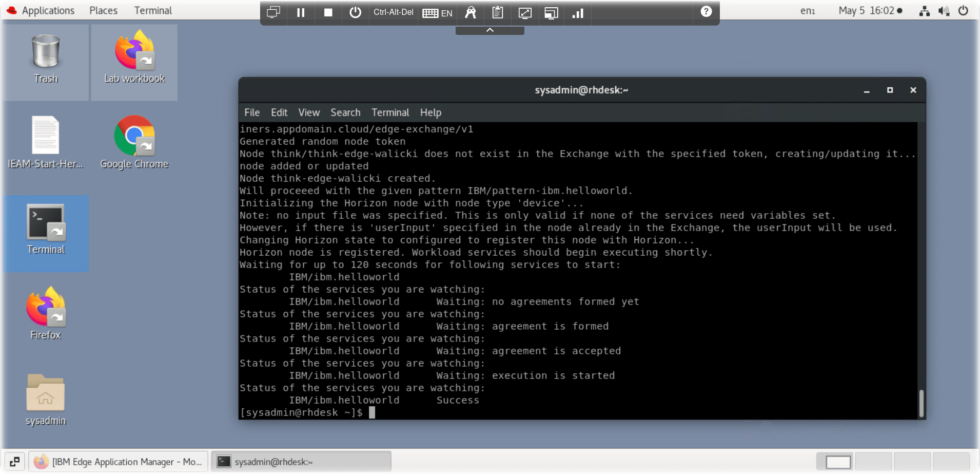Click 'Generated random node token' line
This screenshot has width=980, height=474.
(x=323, y=141)
